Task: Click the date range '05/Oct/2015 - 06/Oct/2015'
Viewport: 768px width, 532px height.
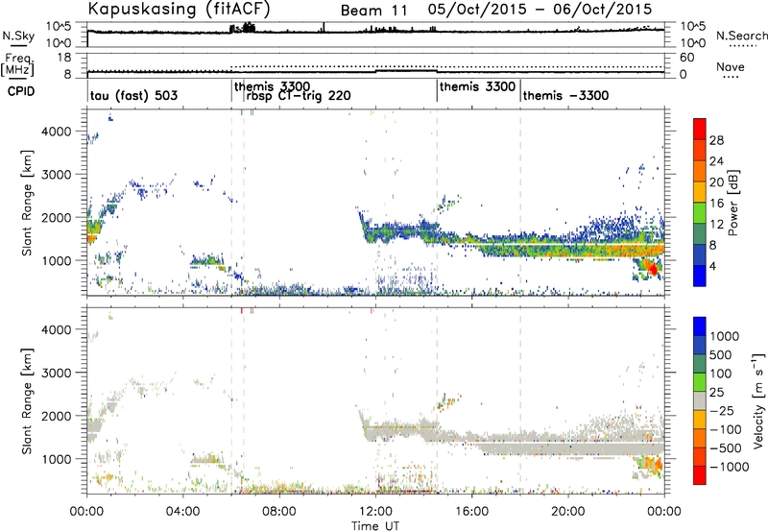Action: point(540,10)
